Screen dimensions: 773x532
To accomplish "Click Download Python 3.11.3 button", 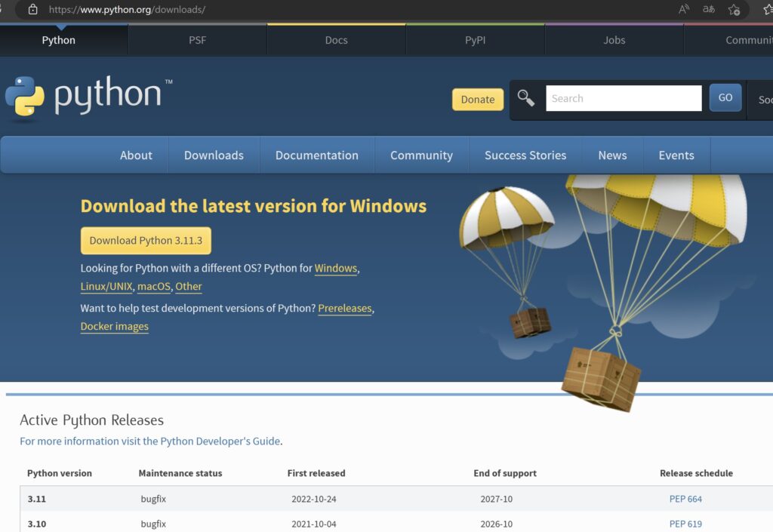I will (x=146, y=241).
